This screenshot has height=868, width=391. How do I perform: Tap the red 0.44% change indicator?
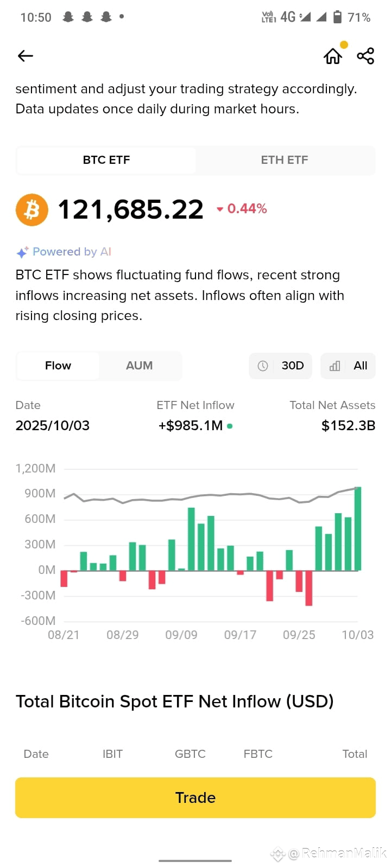pos(242,209)
